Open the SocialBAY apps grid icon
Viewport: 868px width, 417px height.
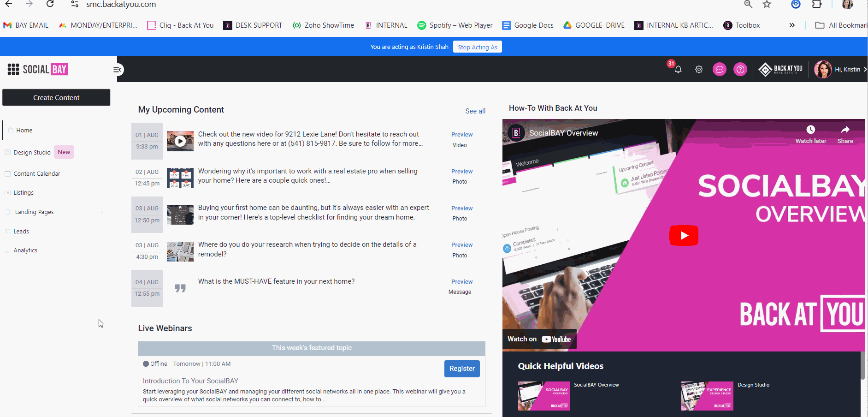13,70
